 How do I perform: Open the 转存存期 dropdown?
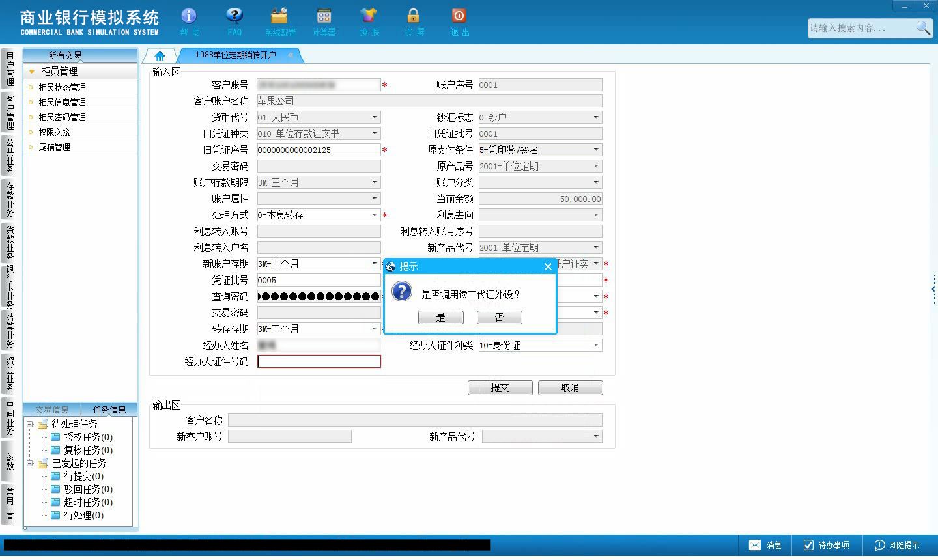375,329
